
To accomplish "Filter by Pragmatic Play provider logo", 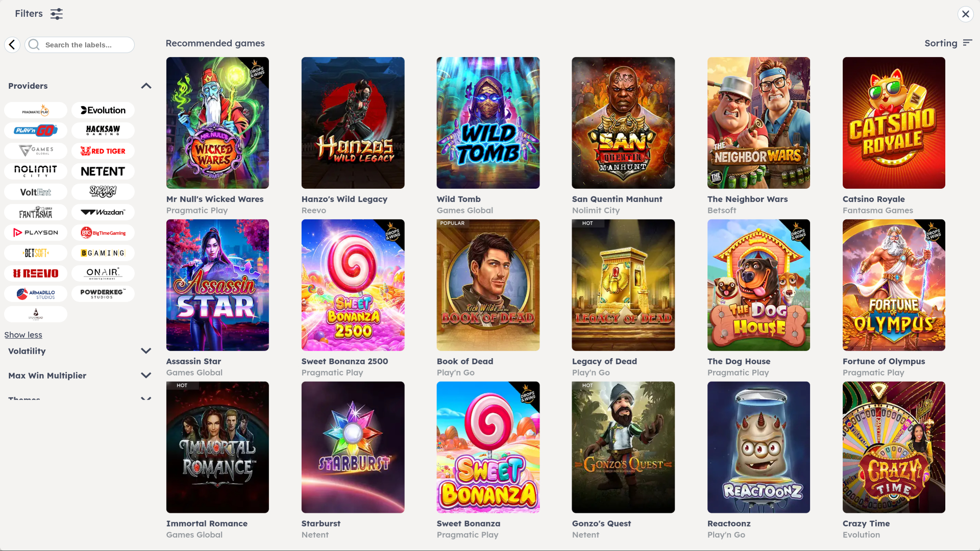I will (x=36, y=110).
